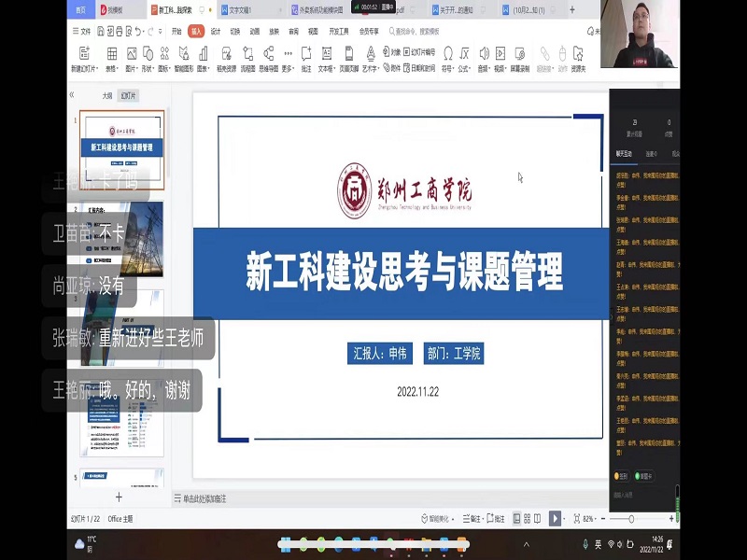Image resolution: width=747 pixels, height=560 pixels.
Task: Start screen recording (屏幕录制)
Action: pyautogui.click(x=520, y=59)
